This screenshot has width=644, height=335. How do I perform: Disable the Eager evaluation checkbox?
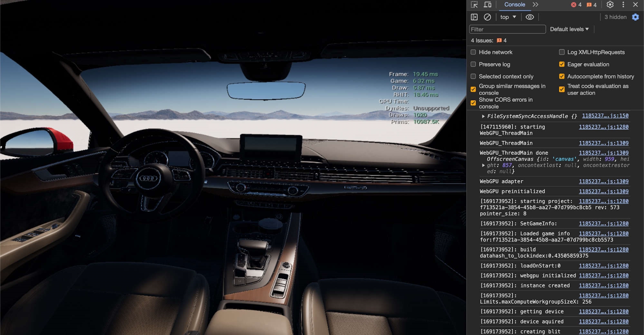coord(562,64)
